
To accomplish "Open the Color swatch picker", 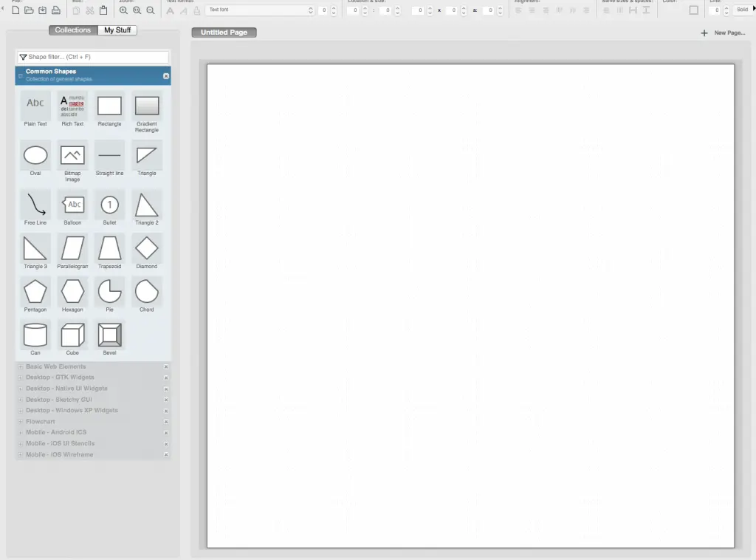I will click(x=693, y=10).
